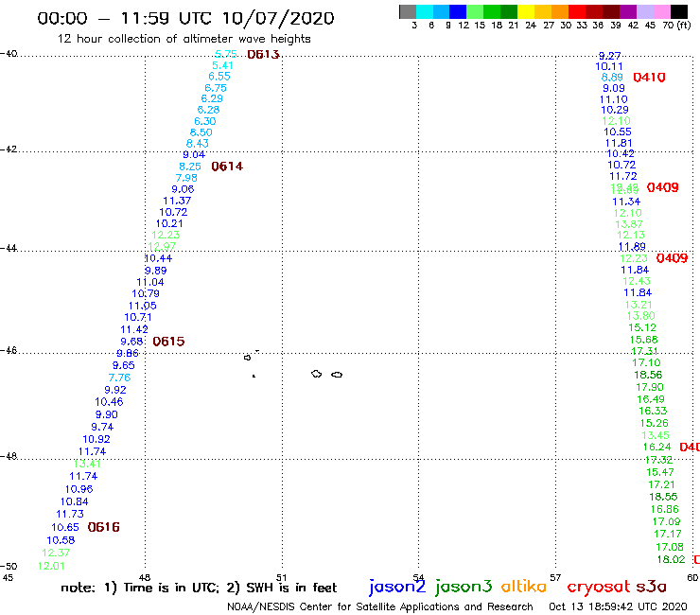Click wave height value '9.27'
The width and height of the screenshot is (700, 615).
click(609, 56)
